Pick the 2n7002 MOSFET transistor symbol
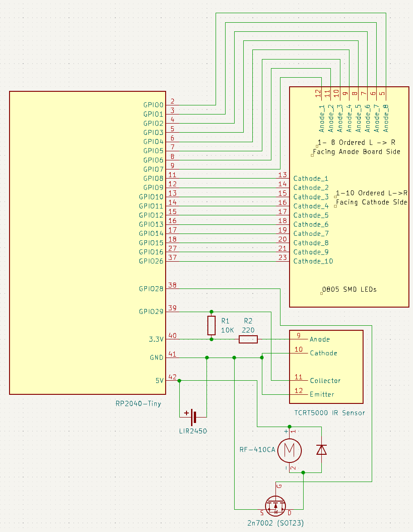The width and height of the screenshot is (413, 532). tap(275, 505)
